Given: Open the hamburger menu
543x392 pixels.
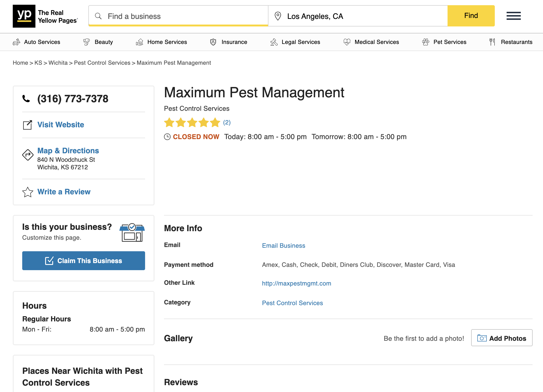Looking at the screenshot, I should pyautogui.click(x=513, y=16).
